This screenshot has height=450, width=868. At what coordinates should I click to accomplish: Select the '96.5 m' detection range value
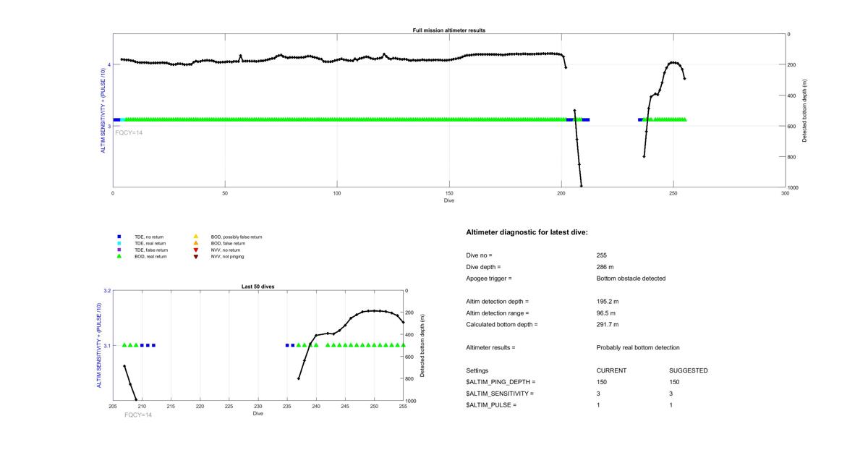[606, 313]
